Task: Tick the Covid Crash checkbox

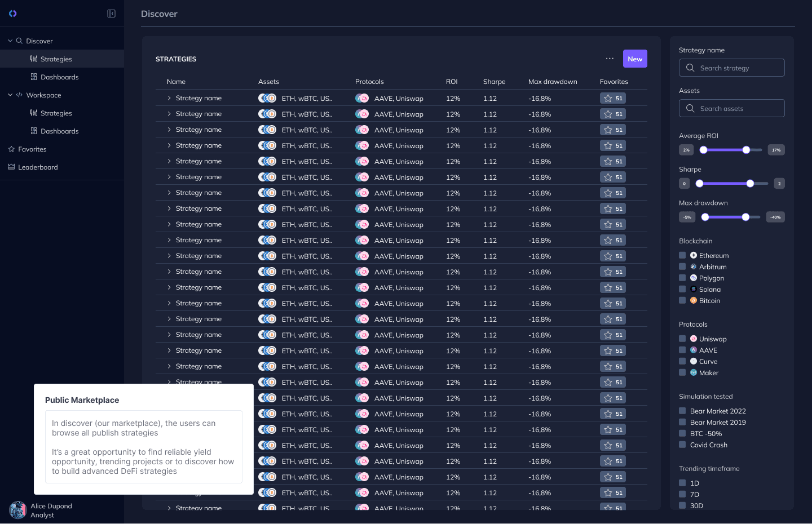Action: pos(682,445)
